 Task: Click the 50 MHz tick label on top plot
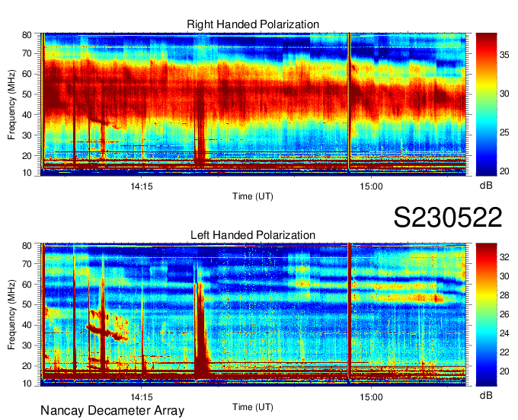click(x=27, y=94)
